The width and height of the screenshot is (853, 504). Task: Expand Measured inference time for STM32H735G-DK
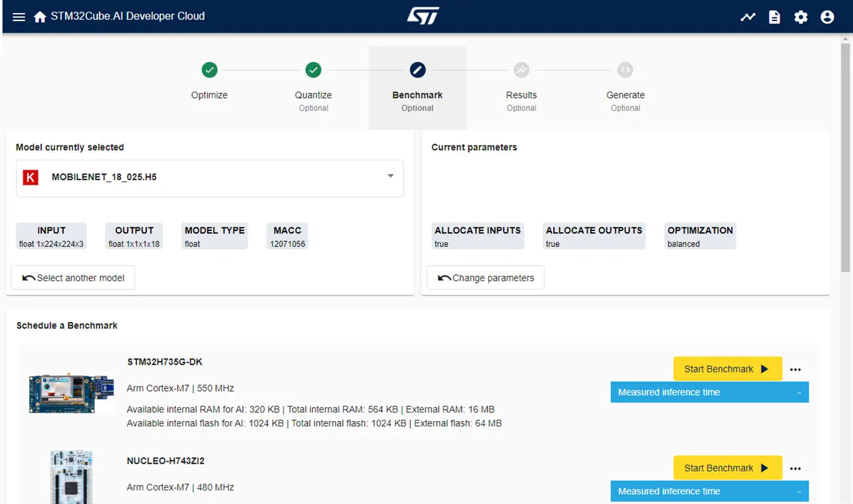coord(710,393)
